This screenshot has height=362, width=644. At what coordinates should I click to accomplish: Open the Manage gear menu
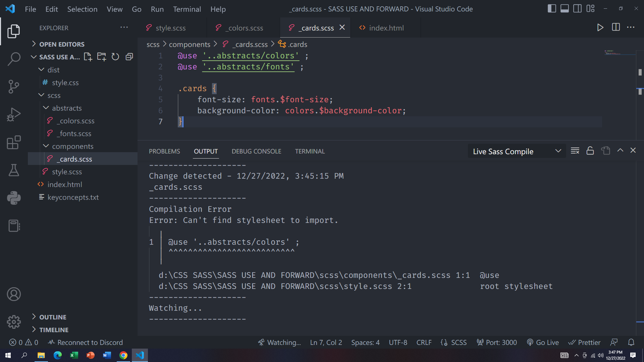14,322
